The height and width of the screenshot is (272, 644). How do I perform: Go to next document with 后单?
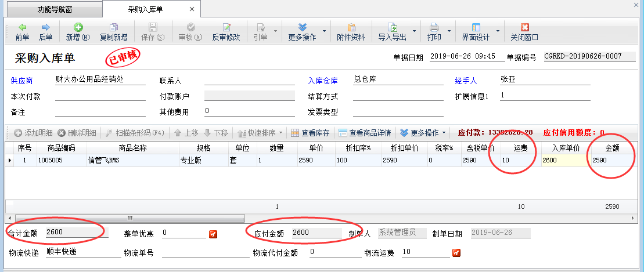click(x=45, y=31)
